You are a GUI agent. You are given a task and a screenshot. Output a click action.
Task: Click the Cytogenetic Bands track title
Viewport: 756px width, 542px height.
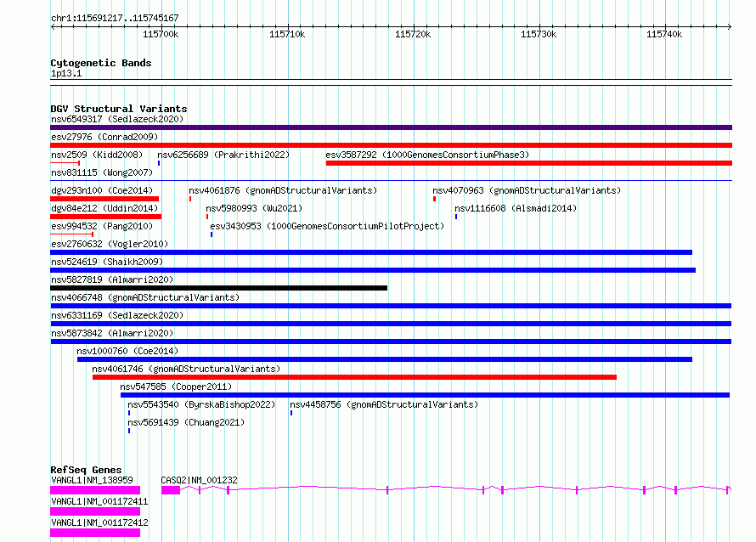tap(101, 63)
